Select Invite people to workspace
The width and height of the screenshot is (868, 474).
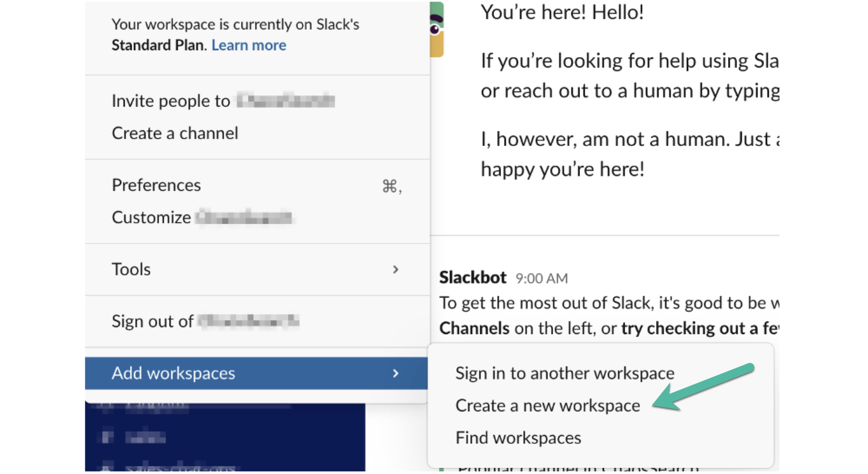point(223,101)
